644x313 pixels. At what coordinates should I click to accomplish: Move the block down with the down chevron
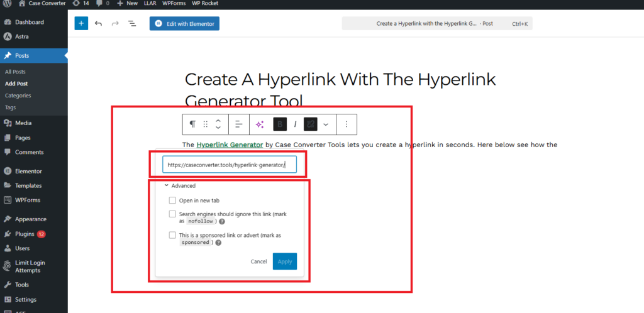tap(218, 128)
